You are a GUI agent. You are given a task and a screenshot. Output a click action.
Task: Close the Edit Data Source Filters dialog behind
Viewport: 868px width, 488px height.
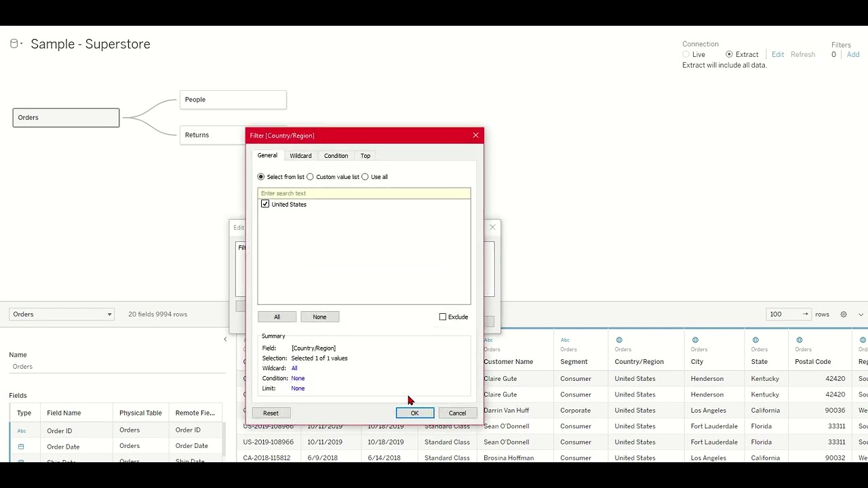pyautogui.click(x=492, y=227)
